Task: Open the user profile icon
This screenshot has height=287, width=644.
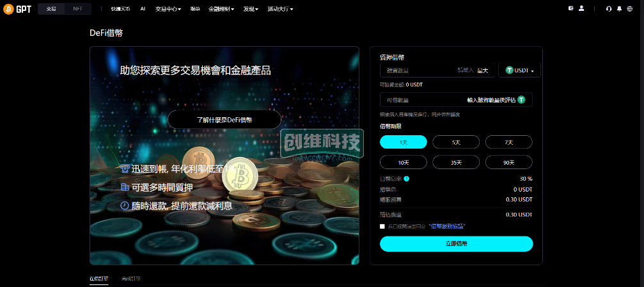Action: click(581, 8)
